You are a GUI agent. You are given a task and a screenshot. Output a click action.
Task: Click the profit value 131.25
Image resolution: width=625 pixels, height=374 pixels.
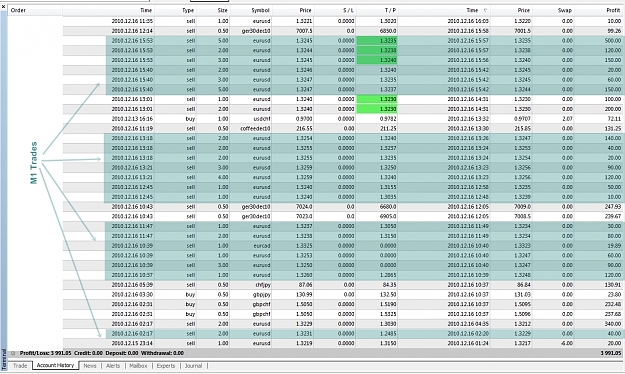613,128
